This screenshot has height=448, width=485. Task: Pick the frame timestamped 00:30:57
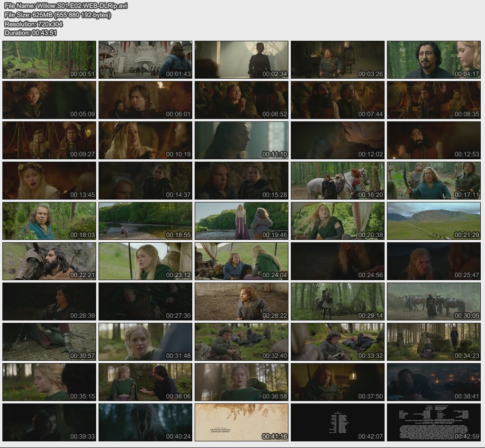point(49,342)
